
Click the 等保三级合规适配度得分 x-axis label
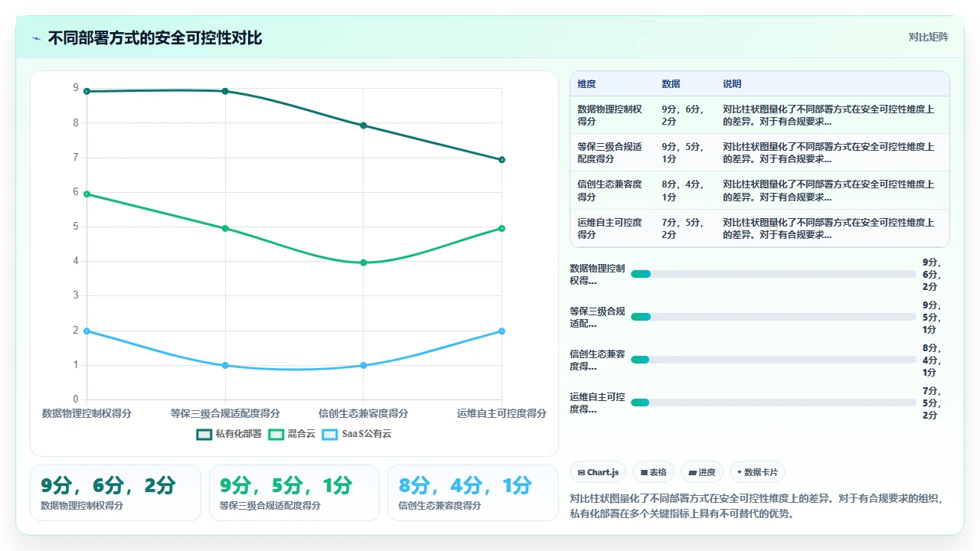225,413
